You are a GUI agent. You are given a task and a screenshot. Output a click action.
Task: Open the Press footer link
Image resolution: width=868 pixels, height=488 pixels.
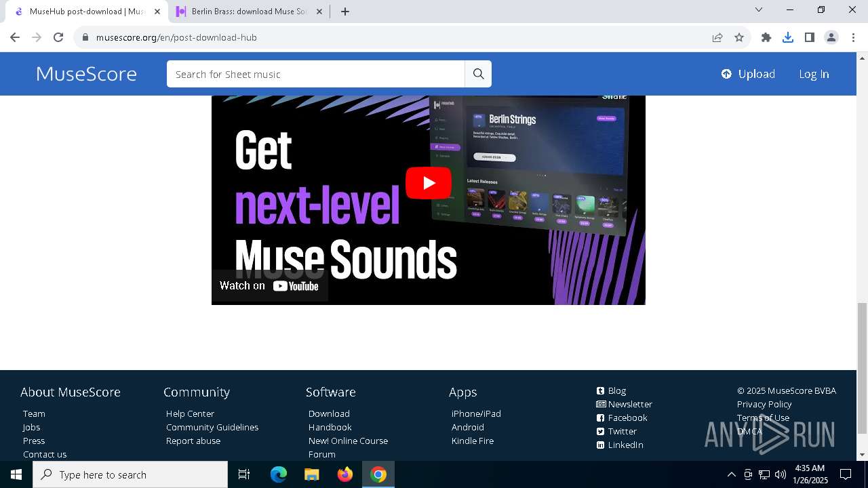coord(34,441)
